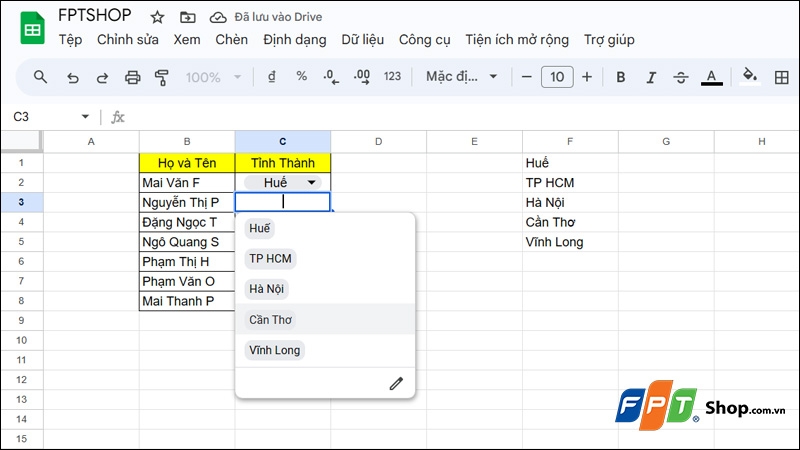800x450 pixels.
Task: Print the spreadsheet
Action: point(133,78)
